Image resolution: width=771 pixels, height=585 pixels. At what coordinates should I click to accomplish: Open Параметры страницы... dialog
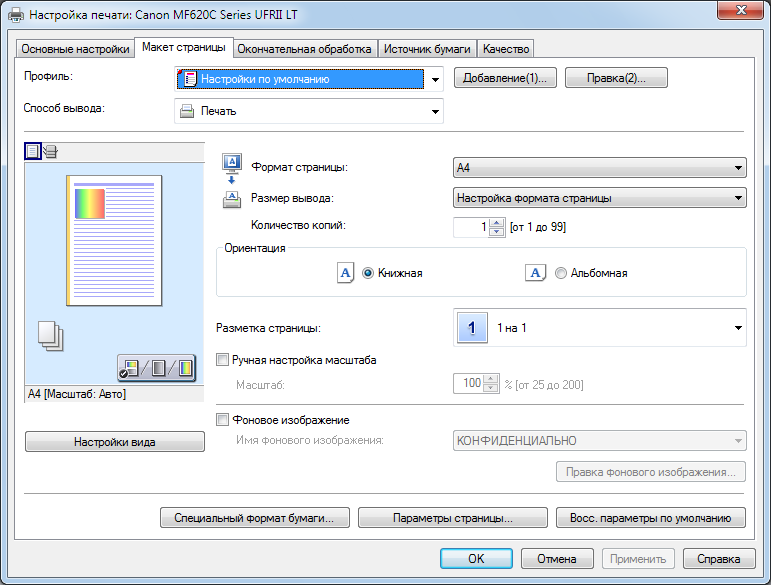point(452,518)
